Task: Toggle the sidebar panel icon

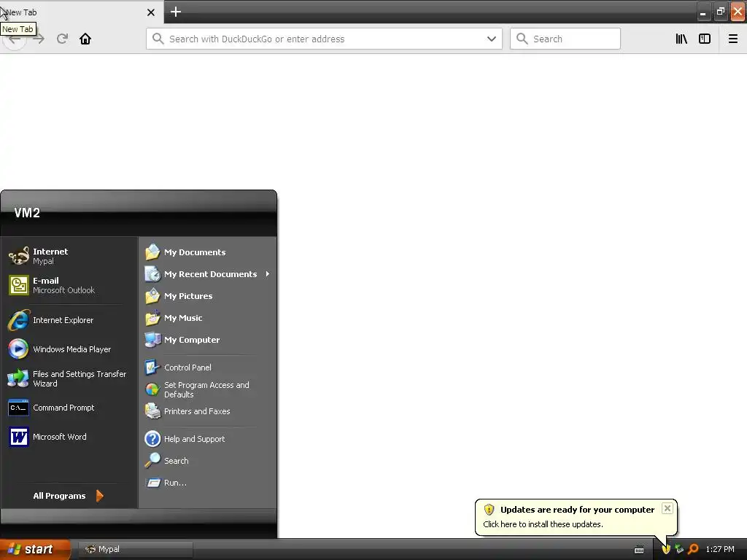Action: (705, 39)
